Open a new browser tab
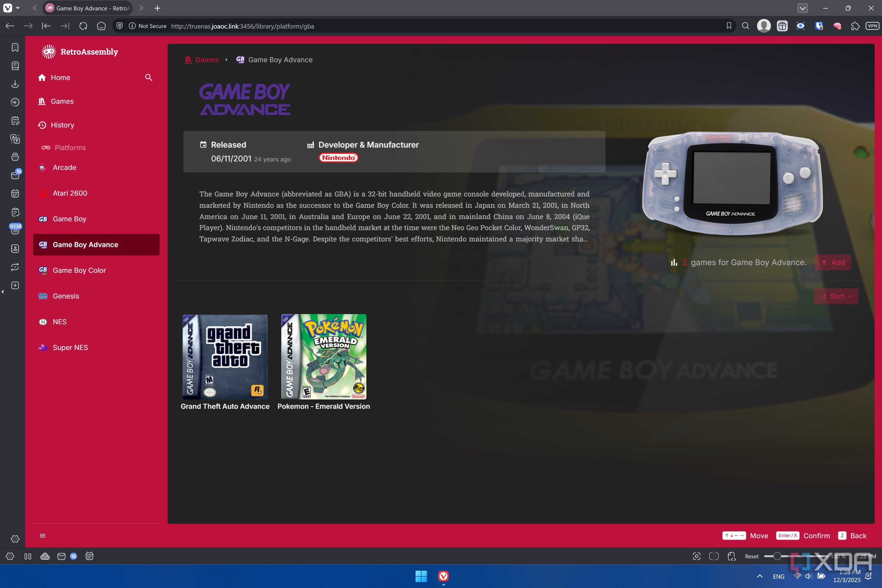The height and width of the screenshot is (588, 882). tap(157, 8)
